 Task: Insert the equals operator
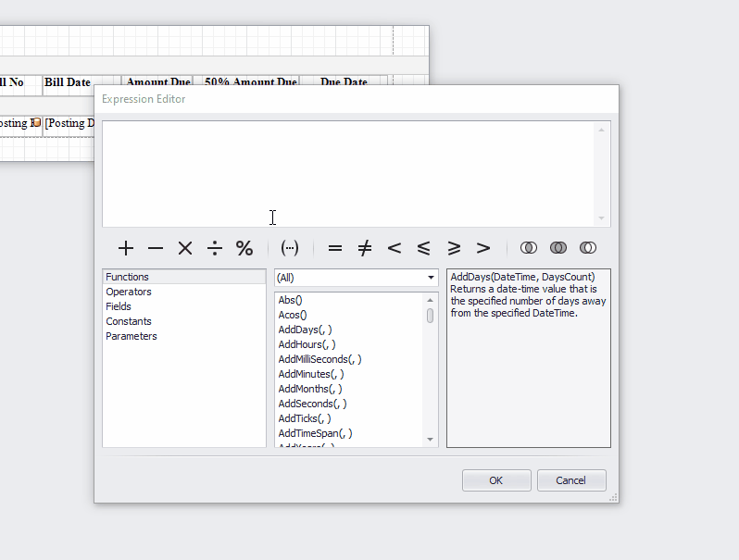coord(335,248)
